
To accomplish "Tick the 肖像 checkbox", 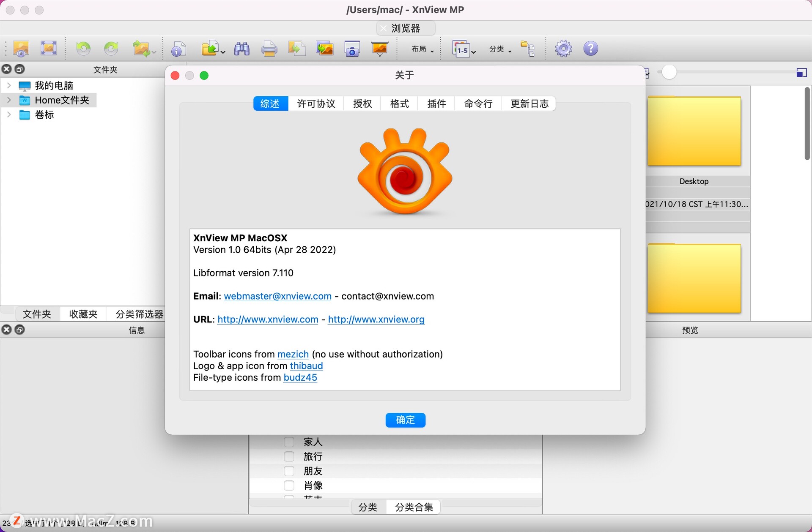I will point(289,485).
